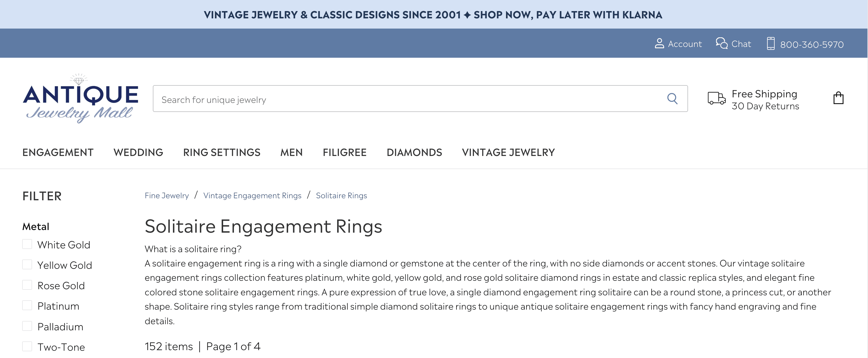Screen dimensions: 868x358
Task: Open the Diamonds menu
Action: point(415,152)
